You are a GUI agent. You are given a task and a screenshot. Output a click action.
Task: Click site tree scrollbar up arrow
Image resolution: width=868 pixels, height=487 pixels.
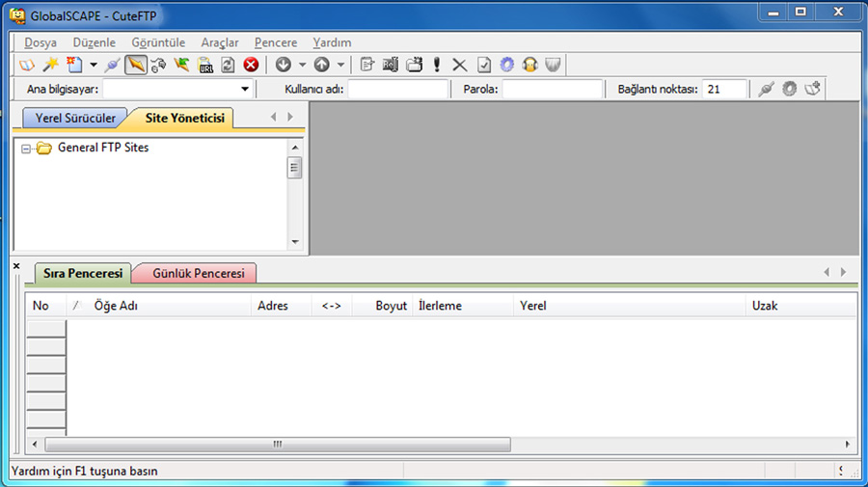[295, 148]
